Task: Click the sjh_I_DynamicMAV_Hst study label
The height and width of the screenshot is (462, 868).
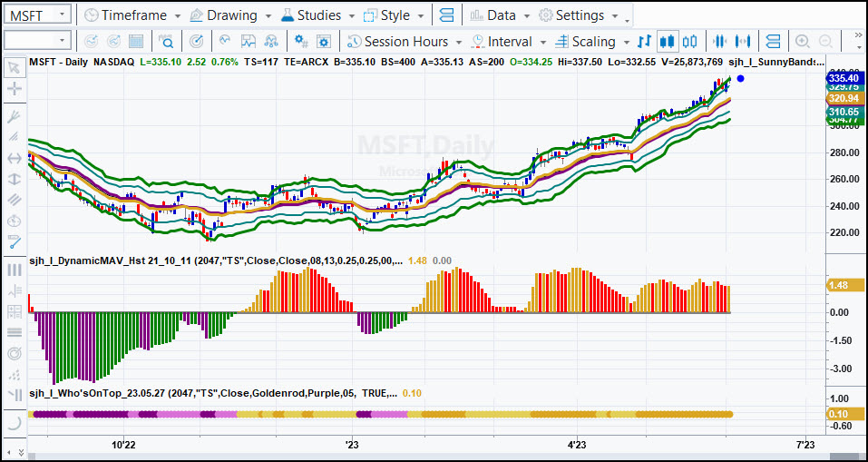Action: [x=214, y=260]
